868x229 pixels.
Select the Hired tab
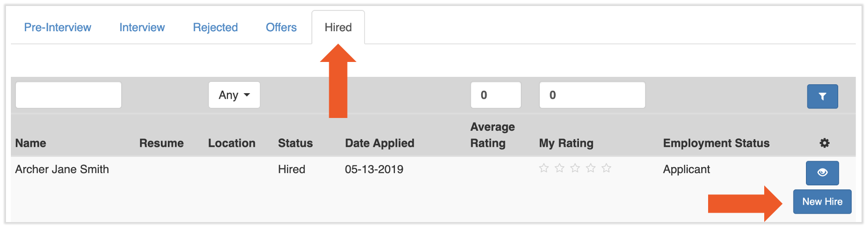338,28
